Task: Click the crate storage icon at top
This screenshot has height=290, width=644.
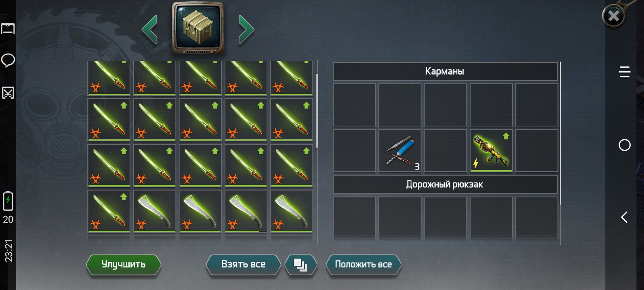Action: (198, 28)
